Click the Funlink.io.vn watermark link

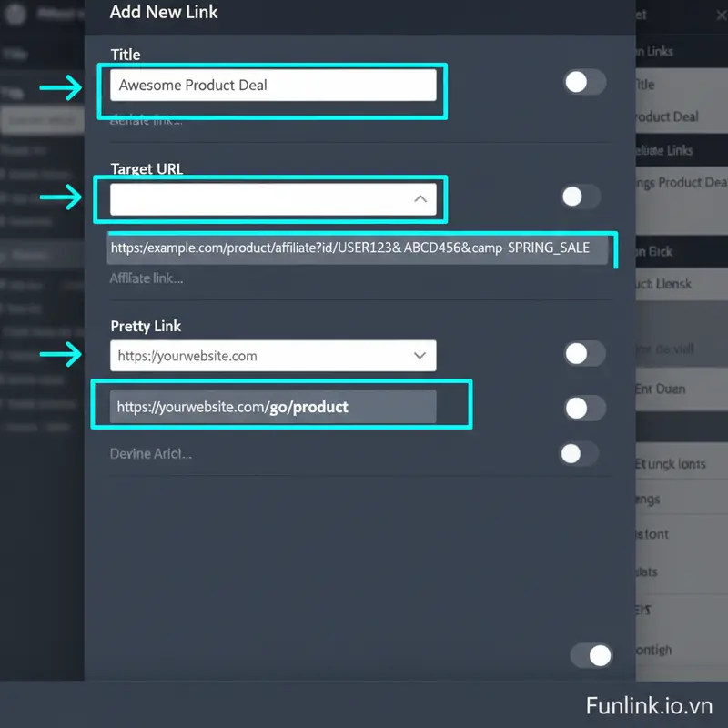[649, 705]
